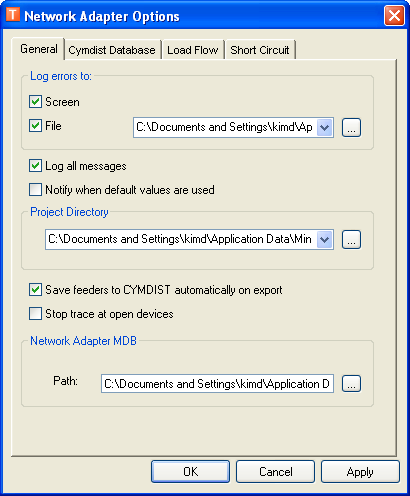This screenshot has width=410, height=496.
Task: Confirm settings with the OK button
Action: [x=190, y=472]
